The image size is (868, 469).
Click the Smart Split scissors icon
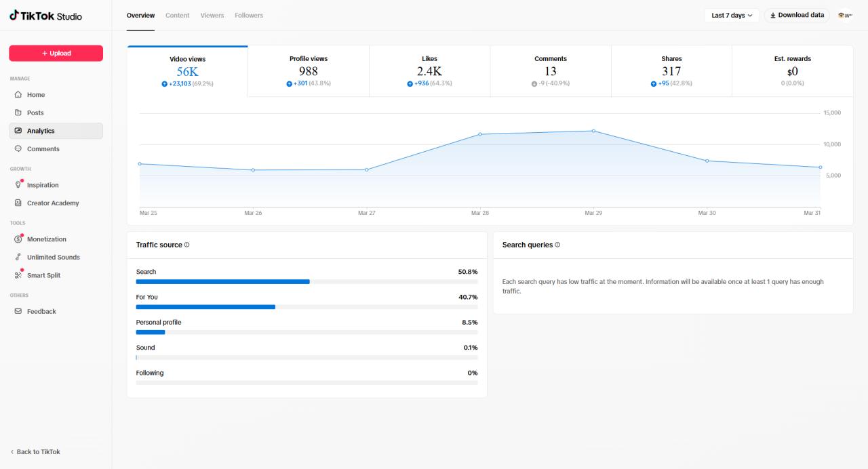(x=18, y=275)
